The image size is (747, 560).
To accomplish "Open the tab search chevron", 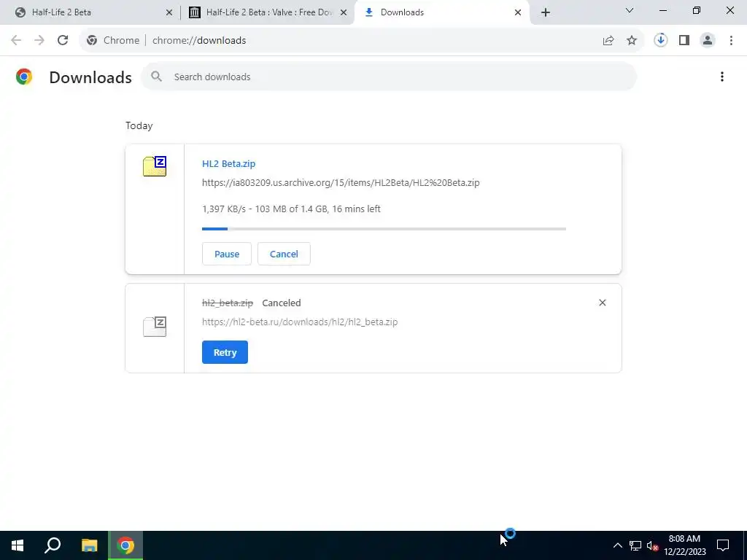I will coord(630,10).
